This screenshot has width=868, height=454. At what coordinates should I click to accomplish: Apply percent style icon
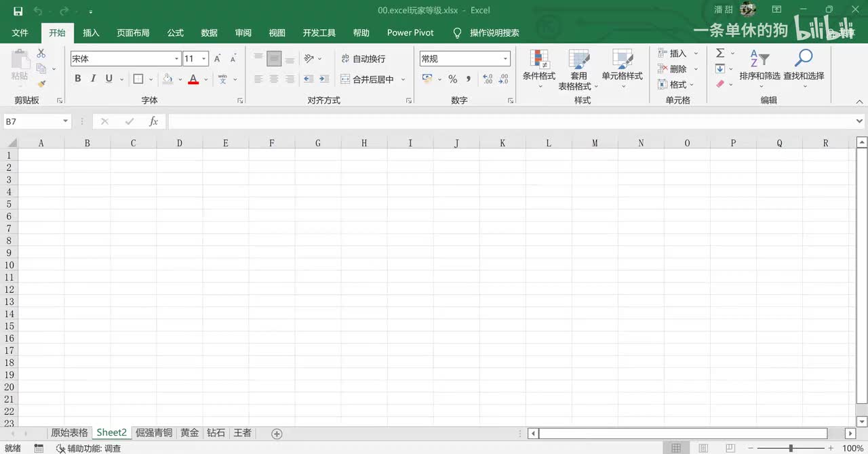tap(452, 79)
